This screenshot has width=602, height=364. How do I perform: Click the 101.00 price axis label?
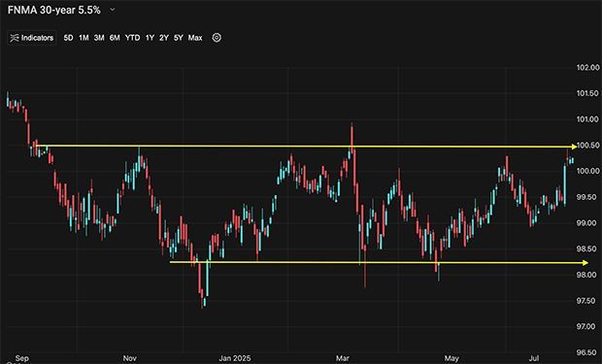click(587, 119)
